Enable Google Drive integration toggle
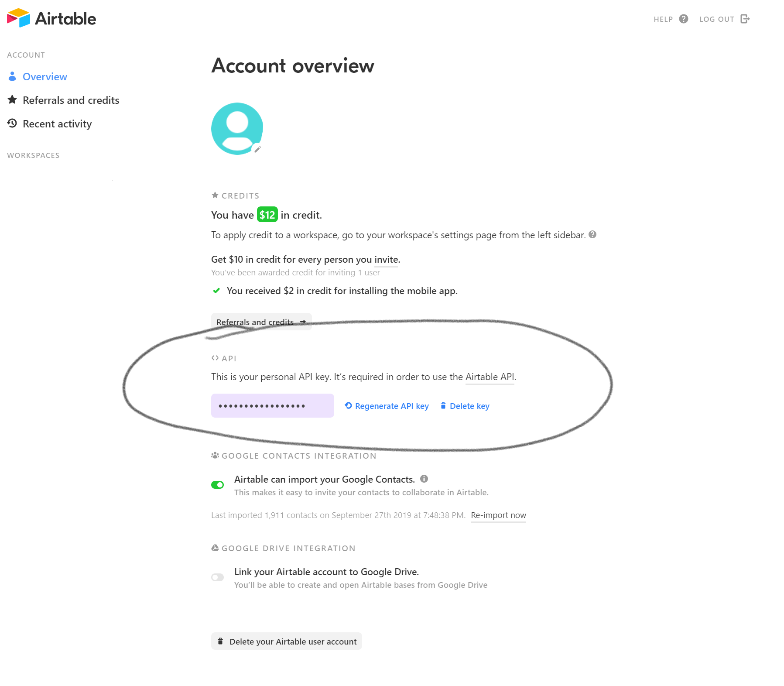 coord(217,577)
